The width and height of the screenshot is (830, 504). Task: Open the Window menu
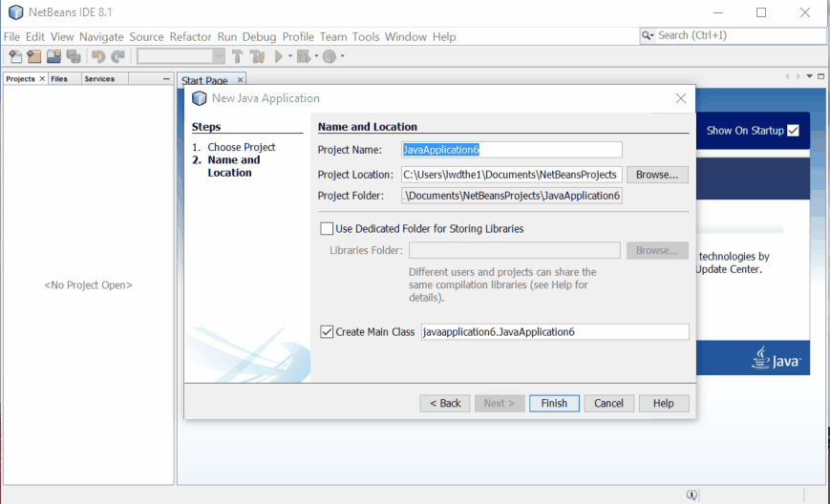[x=406, y=36]
